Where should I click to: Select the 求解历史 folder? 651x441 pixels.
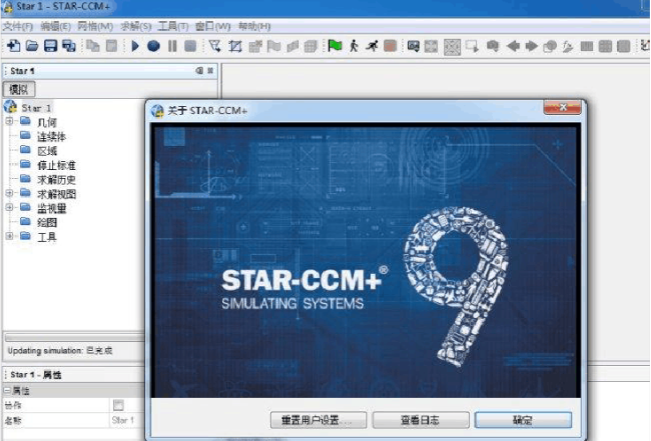[x=56, y=180]
